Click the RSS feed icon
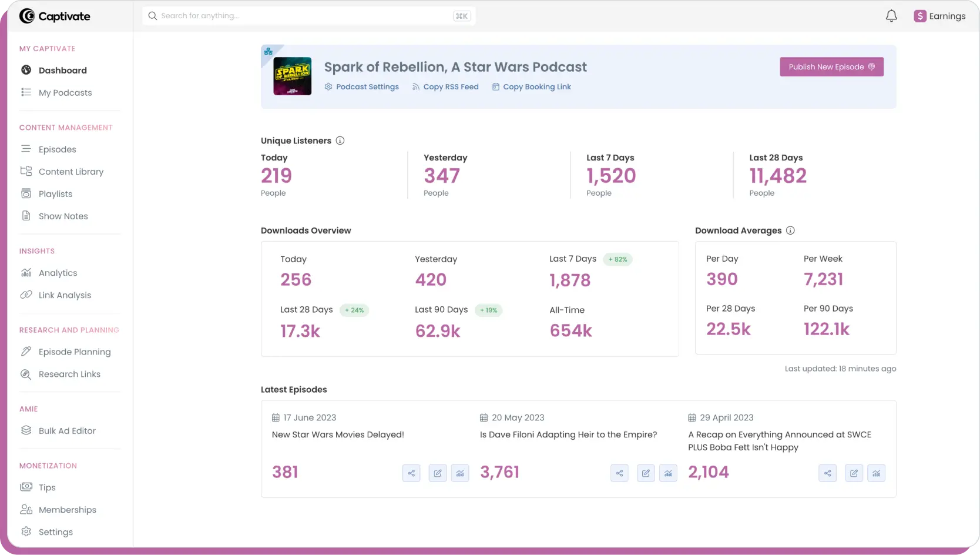 pyautogui.click(x=416, y=86)
